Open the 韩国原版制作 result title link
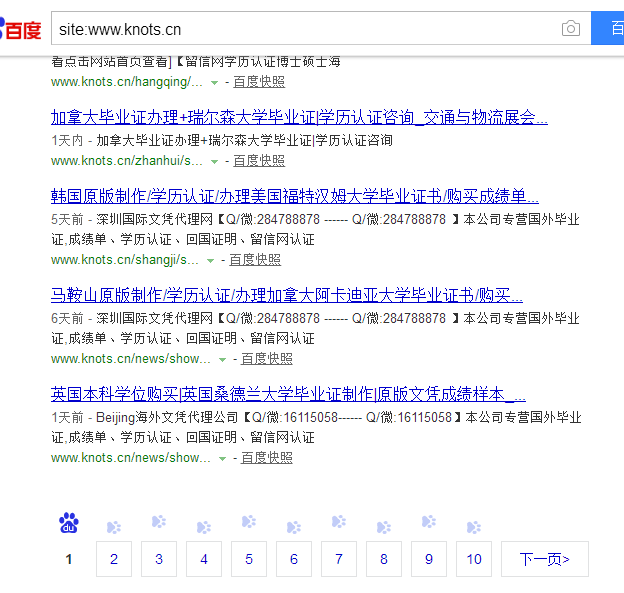 (294, 196)
